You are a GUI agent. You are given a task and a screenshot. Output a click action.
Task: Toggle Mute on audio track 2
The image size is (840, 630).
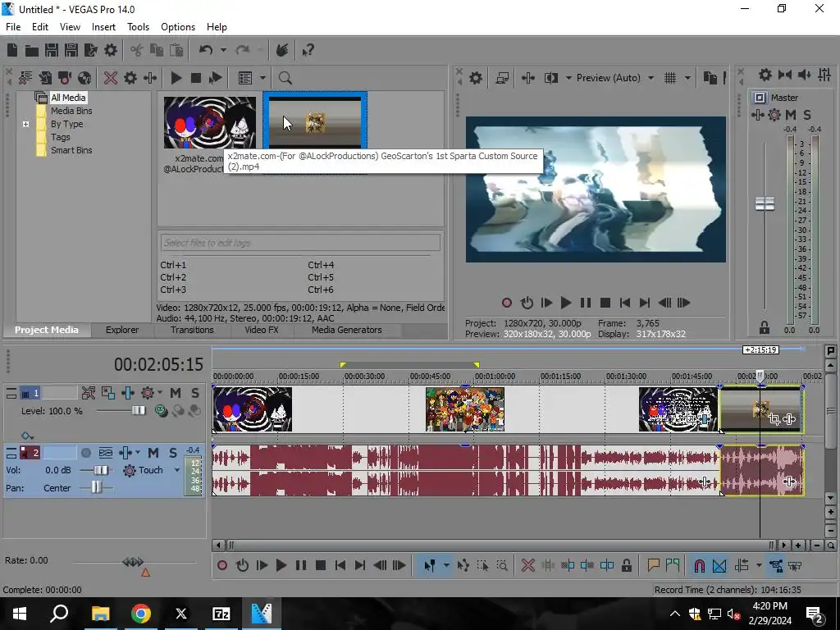153,453
